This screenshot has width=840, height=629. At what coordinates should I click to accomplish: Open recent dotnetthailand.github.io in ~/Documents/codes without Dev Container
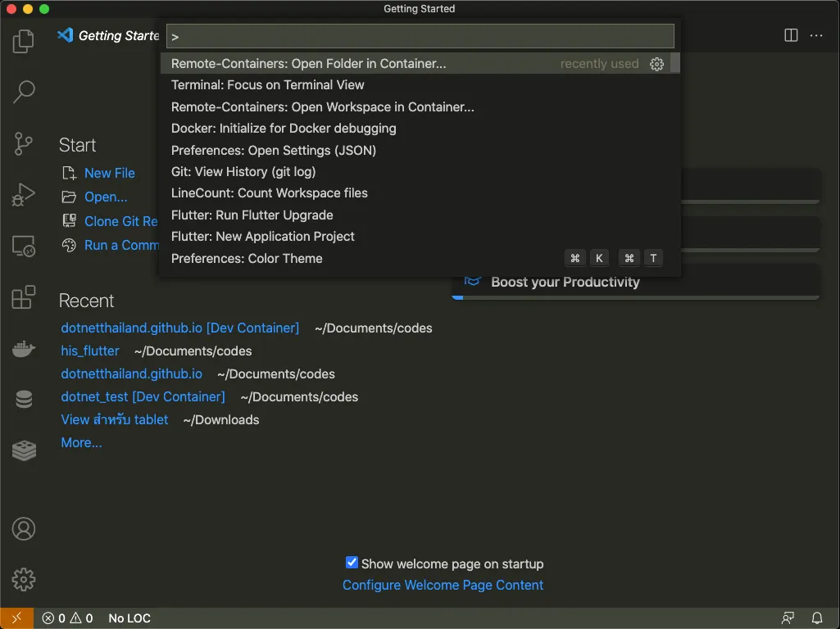131,373
